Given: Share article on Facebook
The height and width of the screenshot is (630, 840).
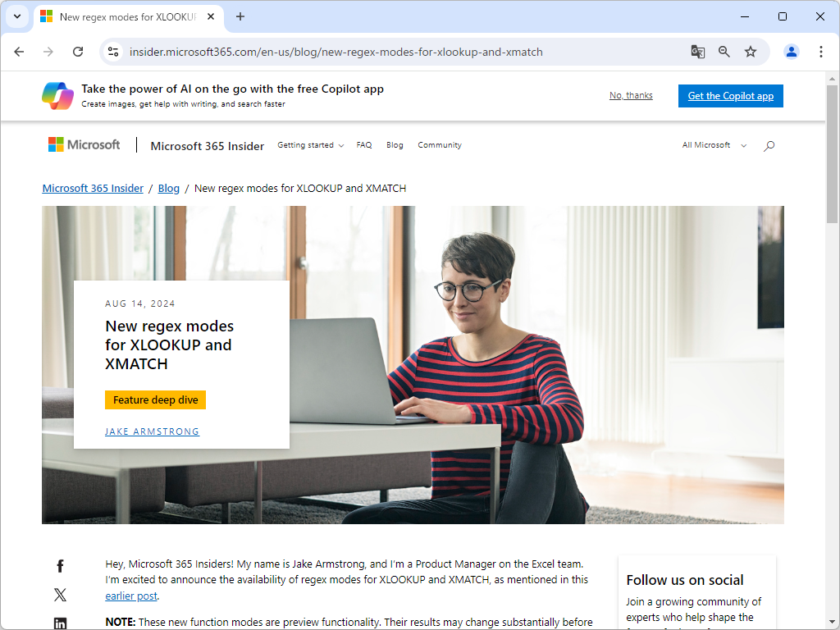Looking at the screenshot, I should 60,566.
